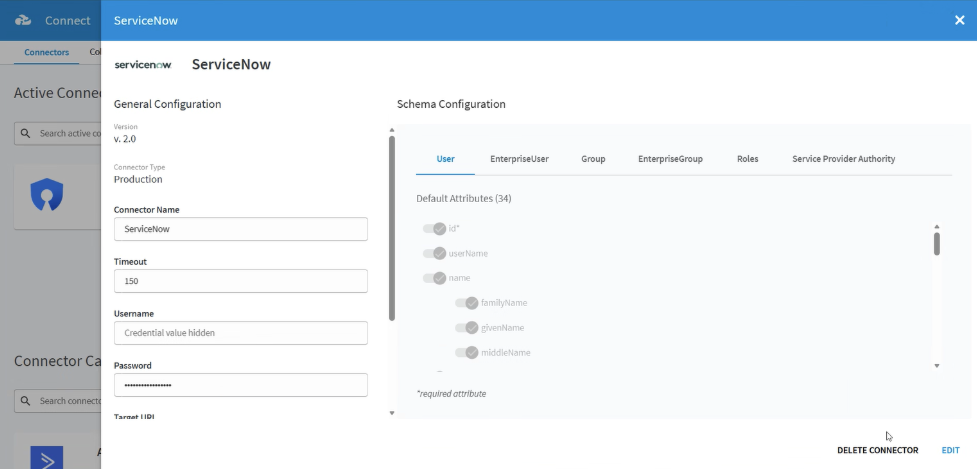Open the EnterpriseGroup schema tab
The image size is (977, 469).
(670, 159)
